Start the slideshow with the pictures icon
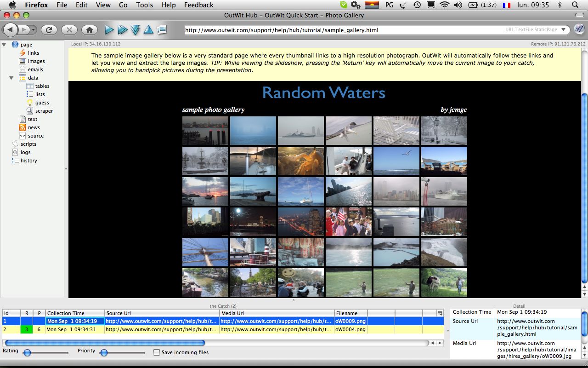 click(x=161, y=30)
